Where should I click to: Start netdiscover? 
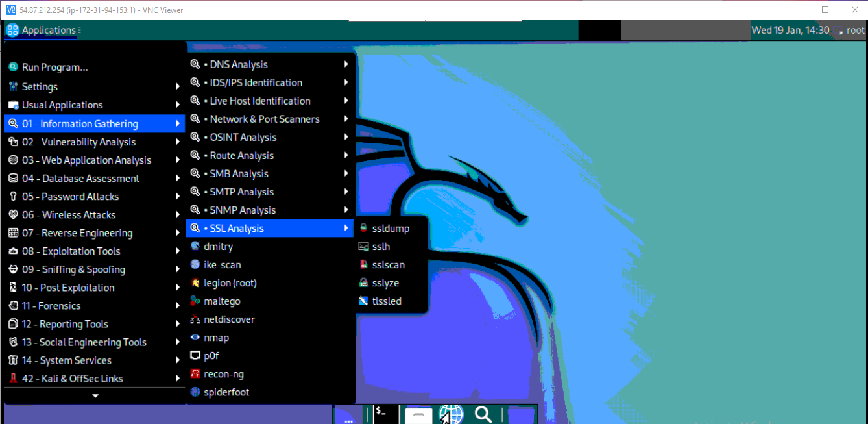tap(271, 319)
